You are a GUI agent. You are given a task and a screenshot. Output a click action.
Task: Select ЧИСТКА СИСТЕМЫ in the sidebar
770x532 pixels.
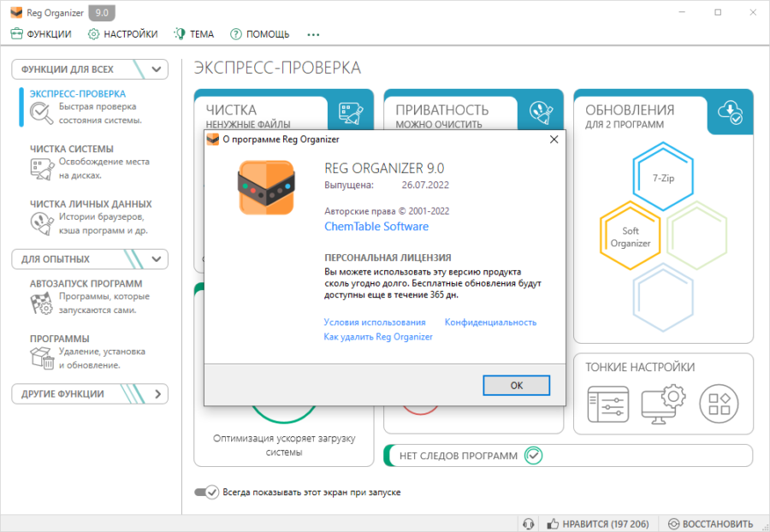(72, 149)
